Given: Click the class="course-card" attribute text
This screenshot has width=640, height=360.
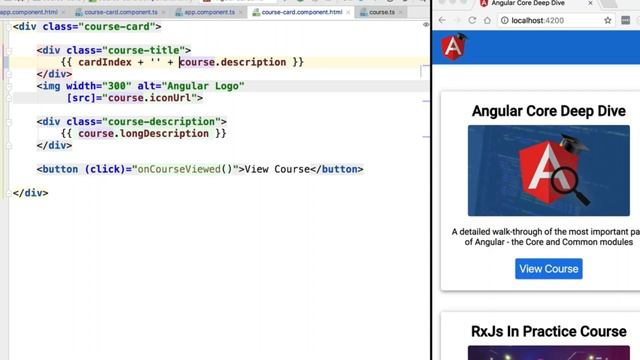Looking at the screenshot, I should tap(99, 27).
